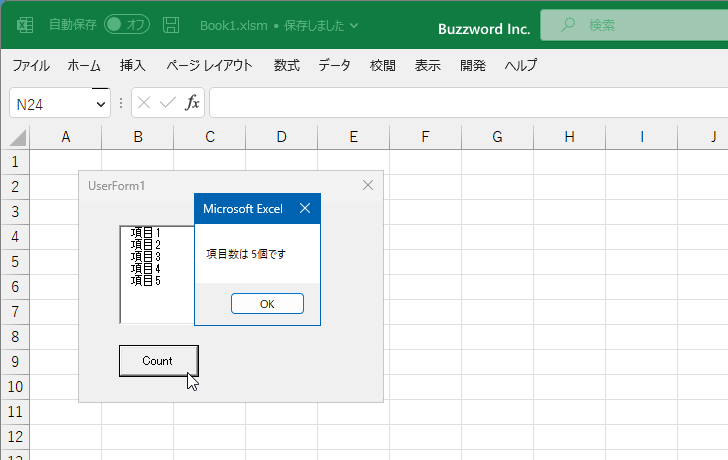This screenshot has width=728, height=460.
Task: Select row 5 header
Action: pos(15,262)
